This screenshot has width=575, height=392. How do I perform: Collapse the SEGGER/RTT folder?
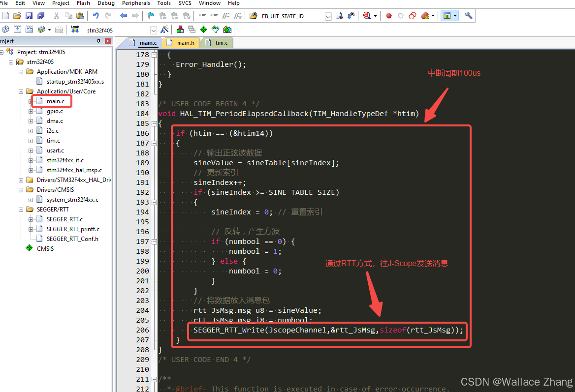[21, 210]
